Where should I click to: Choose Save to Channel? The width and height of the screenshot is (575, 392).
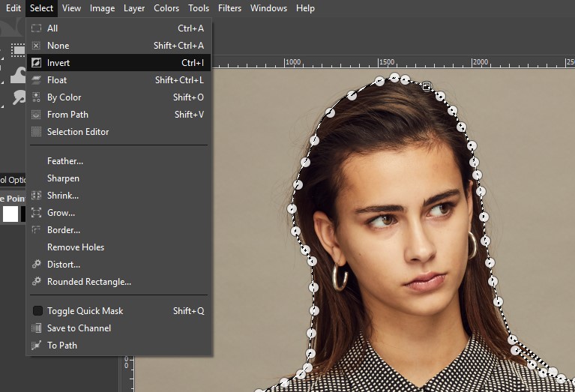pos(118,328)
